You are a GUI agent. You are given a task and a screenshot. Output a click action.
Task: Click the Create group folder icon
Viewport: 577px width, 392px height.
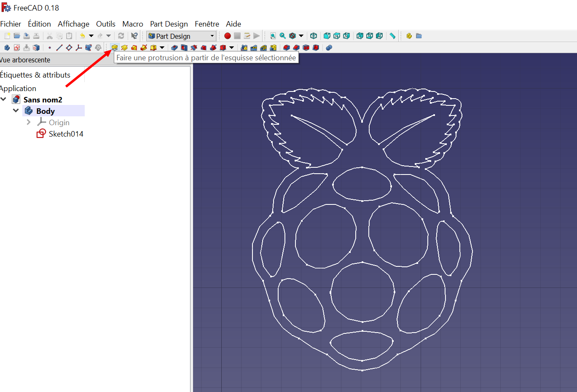[419, 36]
